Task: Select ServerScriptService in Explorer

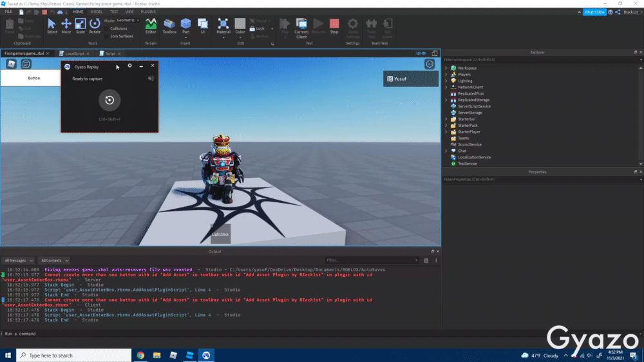Action: [474, 106]
